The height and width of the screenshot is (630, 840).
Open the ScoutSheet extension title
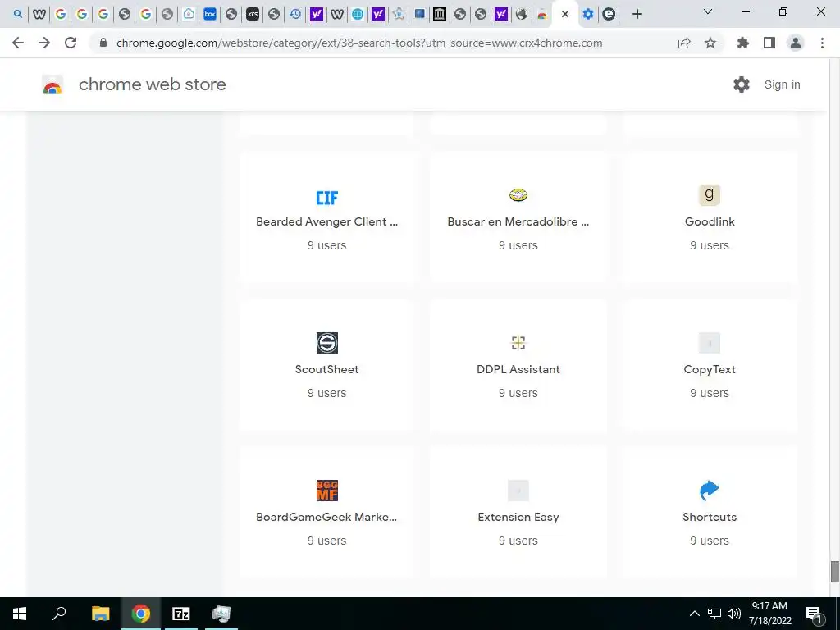tap(326, 369)
